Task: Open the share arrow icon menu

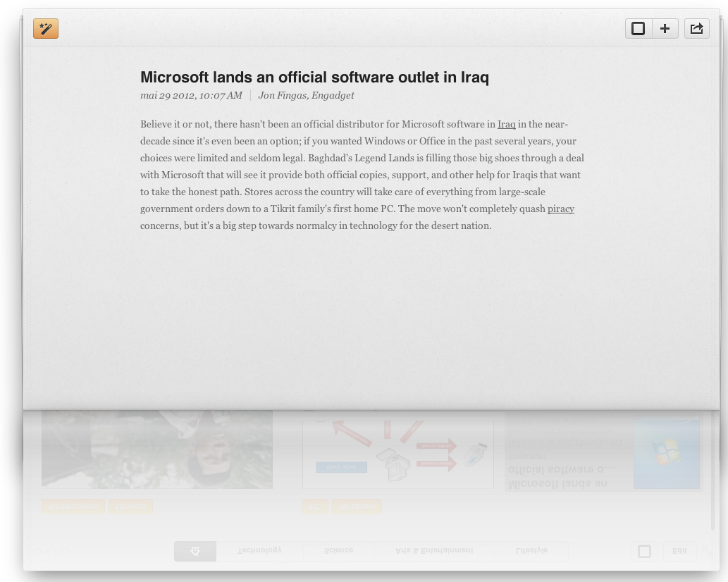Action: tap(696, 29)
